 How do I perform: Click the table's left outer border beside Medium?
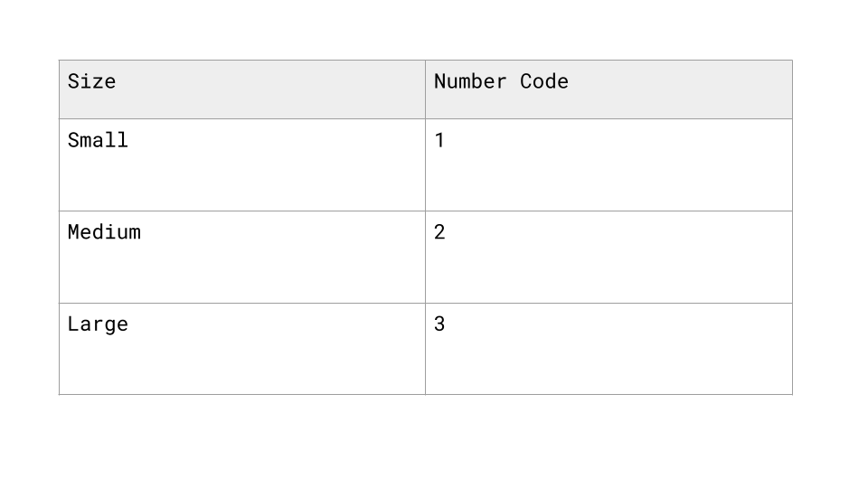[x=60, y=257]
